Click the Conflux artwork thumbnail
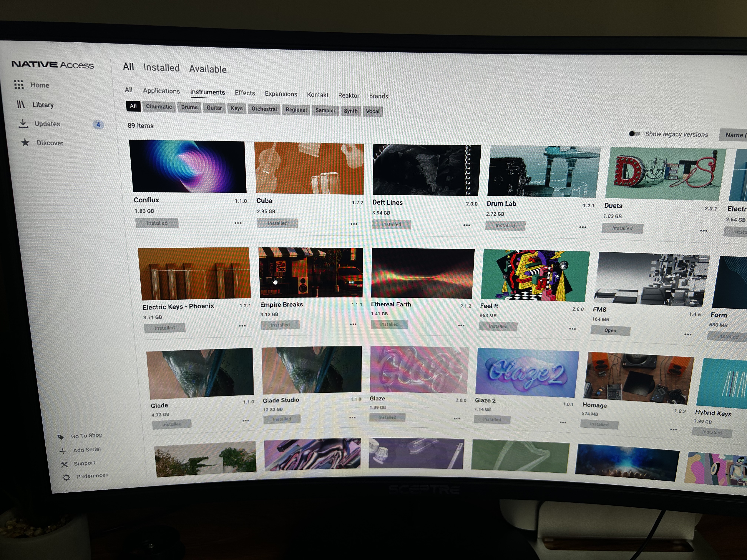This screenshot has width=747, height=560. click(x=188, y=166)
